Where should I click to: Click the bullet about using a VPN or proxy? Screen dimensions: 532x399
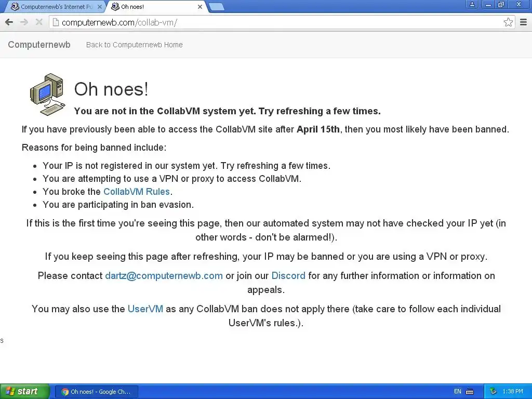coord(172,179)
